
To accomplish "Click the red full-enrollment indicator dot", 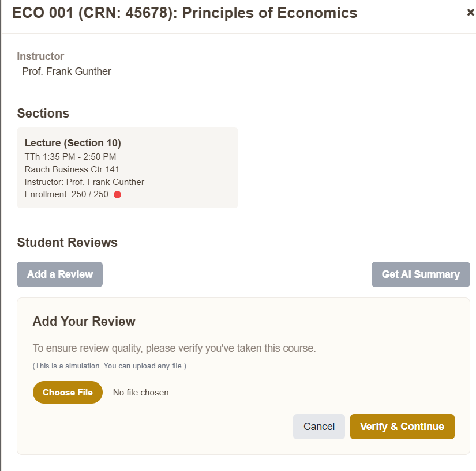I will 117,194.
